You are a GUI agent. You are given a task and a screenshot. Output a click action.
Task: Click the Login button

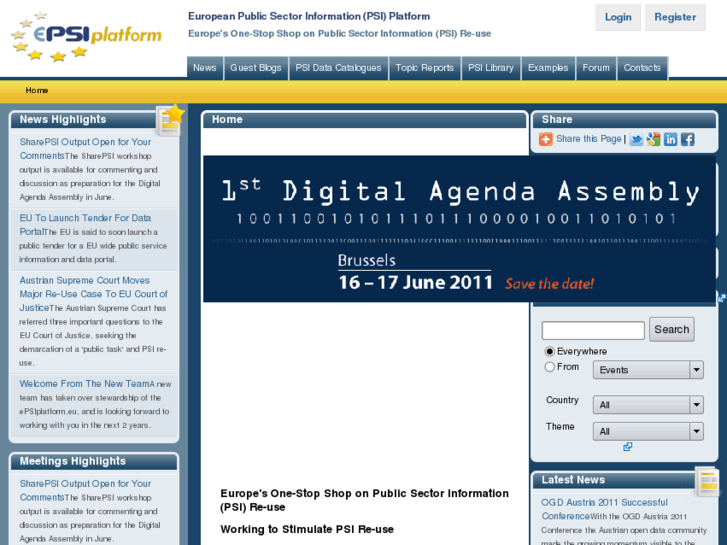[618, 18]
